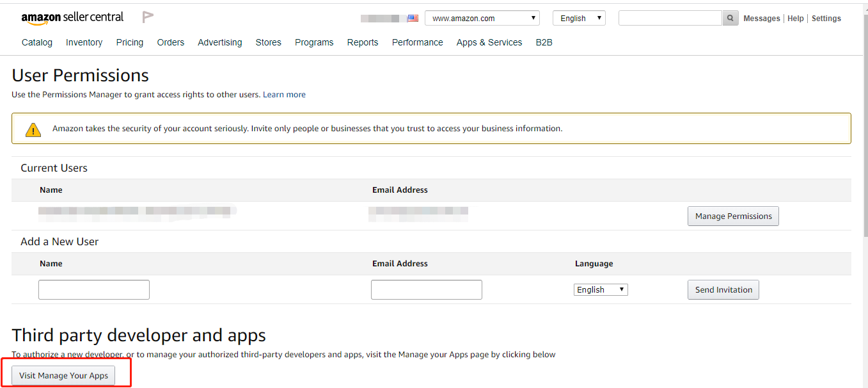Open the Programs menu

(x=314, y=42)
